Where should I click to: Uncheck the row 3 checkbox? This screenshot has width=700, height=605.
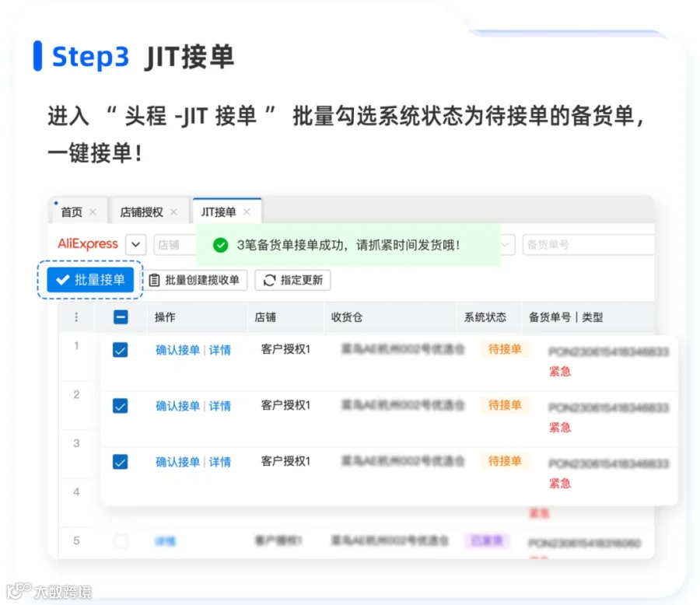(x=120, y=461)
